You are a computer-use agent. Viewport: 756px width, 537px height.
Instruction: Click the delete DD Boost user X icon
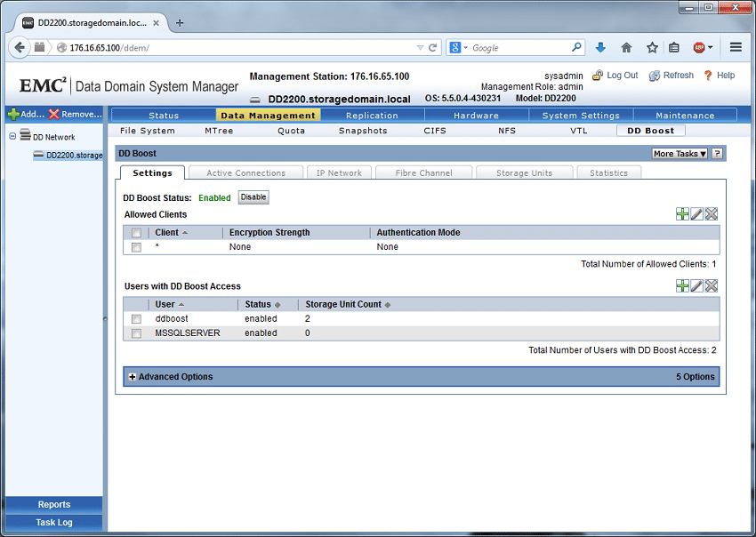click(712, 286)
